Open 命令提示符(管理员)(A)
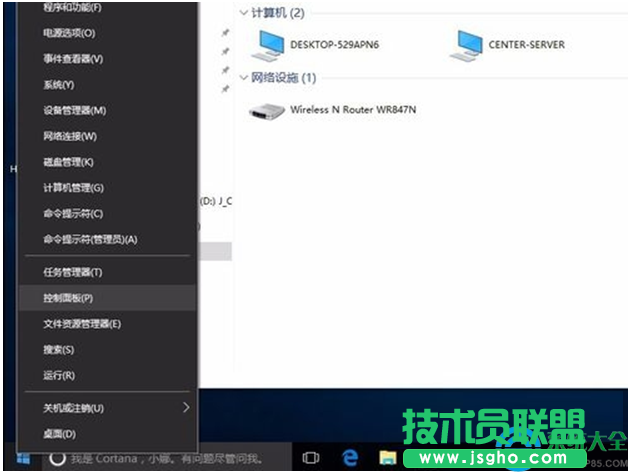Viewport: 630px width, 474px height. [90, 239]
